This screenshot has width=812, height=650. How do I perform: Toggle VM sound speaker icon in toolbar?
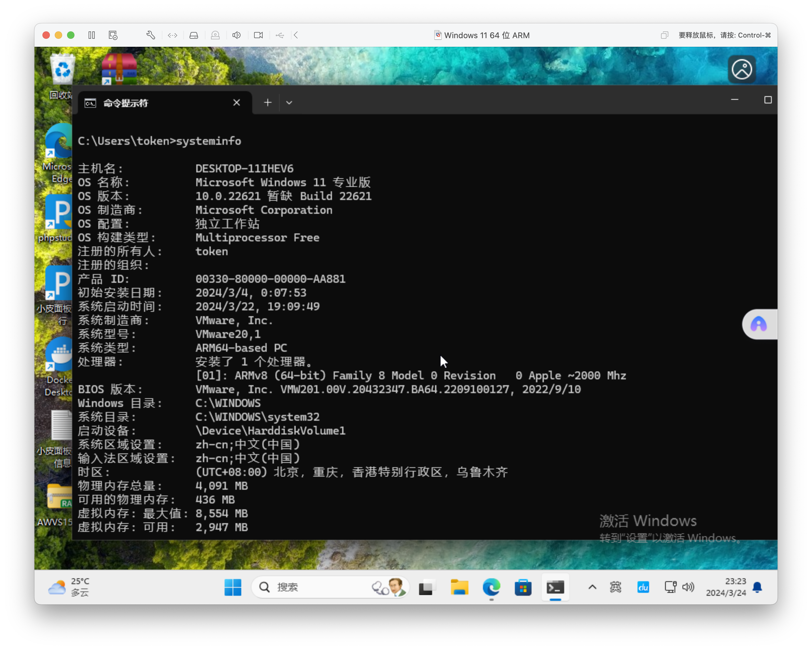(237, 35)
